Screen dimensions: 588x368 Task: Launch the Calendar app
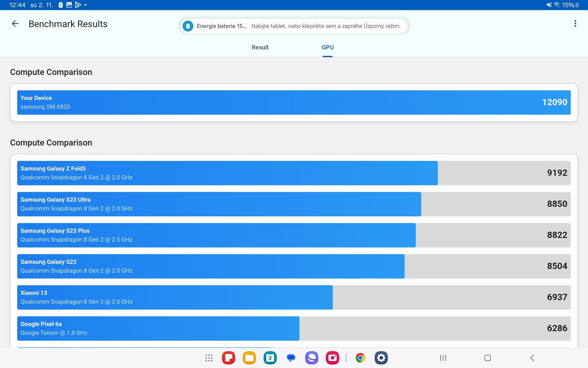270,358
